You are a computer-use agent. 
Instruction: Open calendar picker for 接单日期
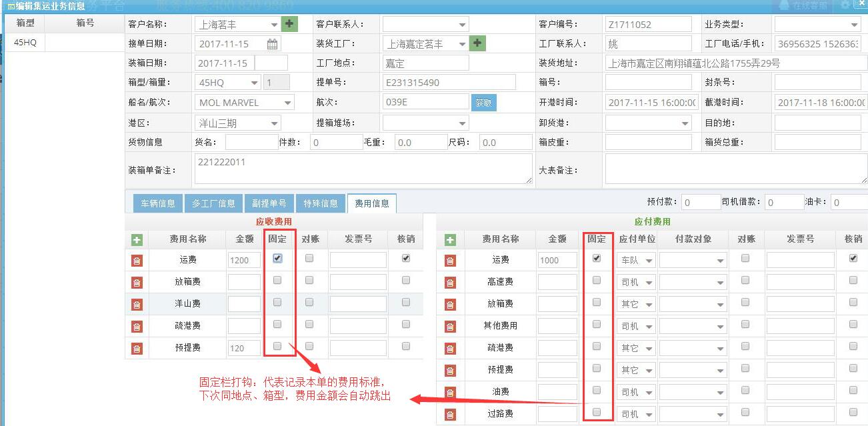pyautogui.click(x=272, y=44)
